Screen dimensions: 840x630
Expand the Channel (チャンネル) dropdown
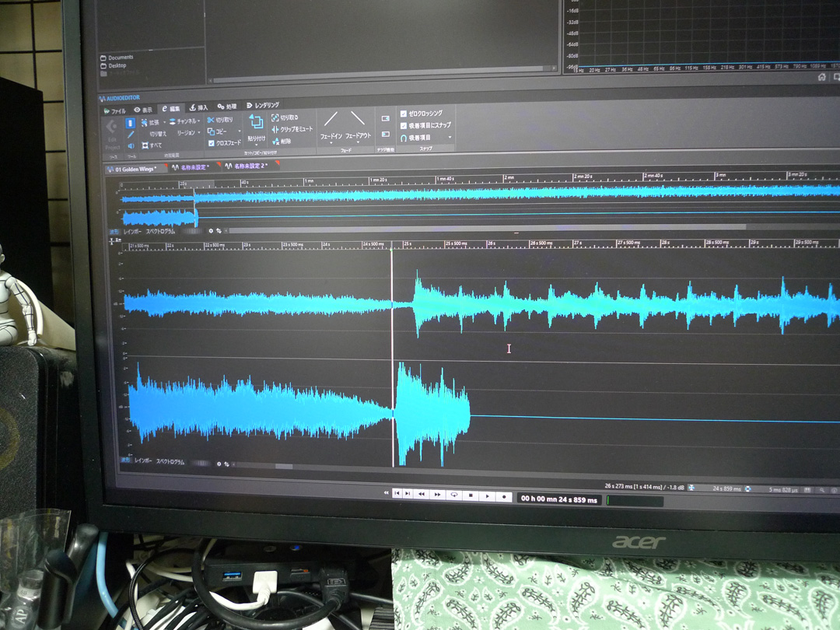tap(199, 121)
